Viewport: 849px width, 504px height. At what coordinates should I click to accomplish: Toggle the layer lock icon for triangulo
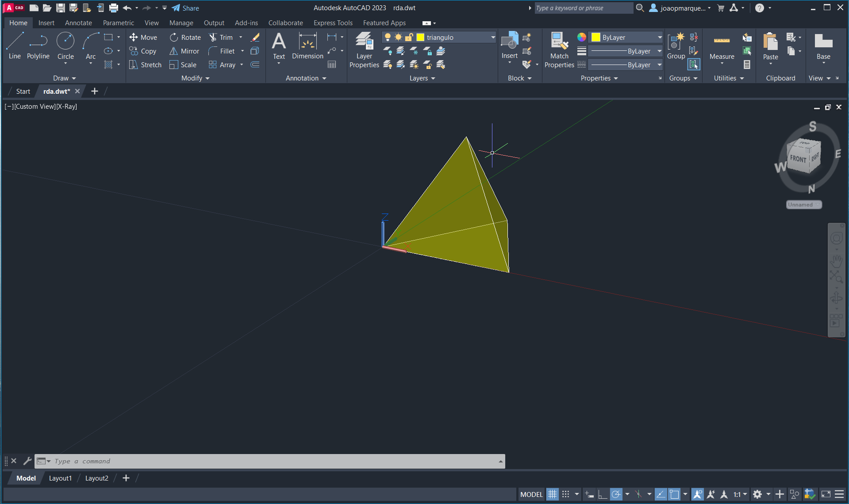[x=409, y=38]
